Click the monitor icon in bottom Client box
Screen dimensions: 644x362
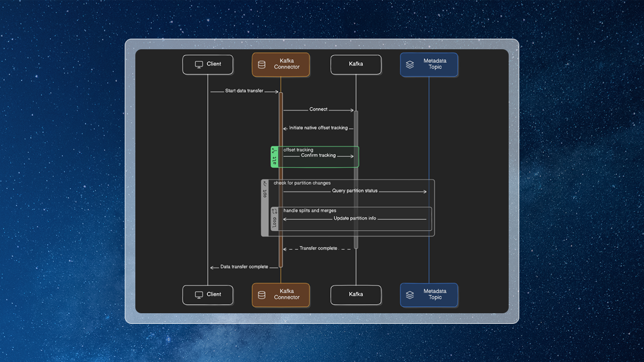click(x=199, y=295)
